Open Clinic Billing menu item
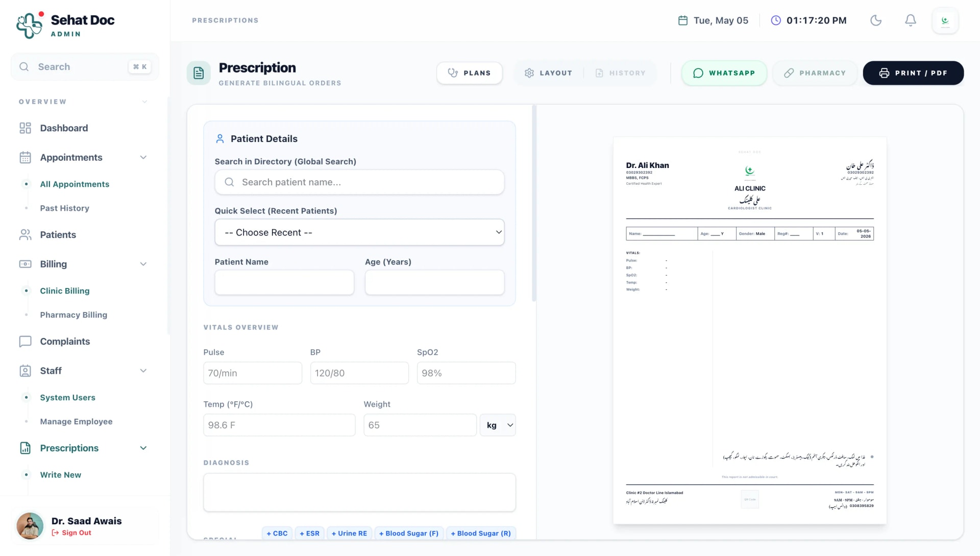Viewport: 980px width, 556px height. point(65,291)
